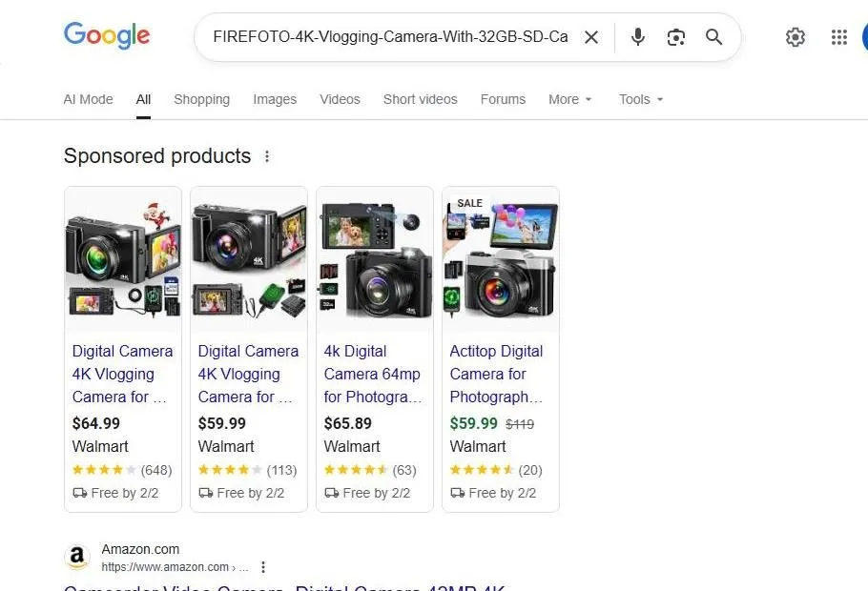This screenshot has width=868, height=591.
Task: Click the AI Mode tab
Action: [x=88, y=99]
